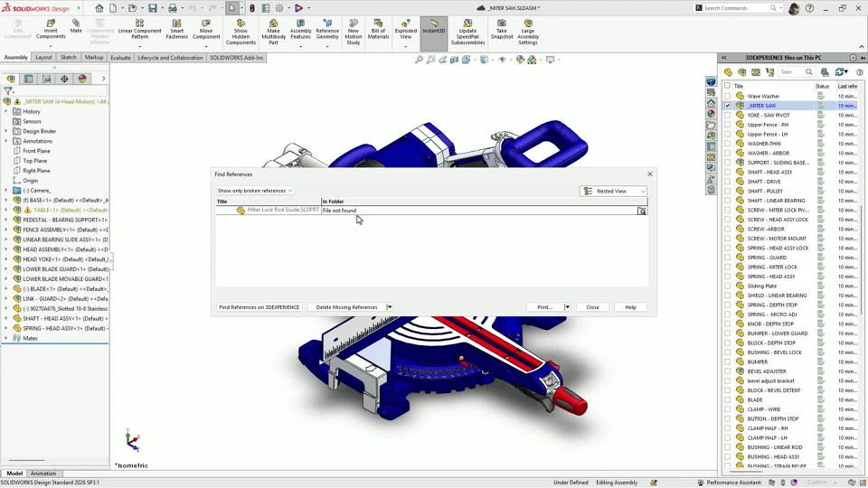
Task: Click Close button in Find References
Action: coord(592,307)
